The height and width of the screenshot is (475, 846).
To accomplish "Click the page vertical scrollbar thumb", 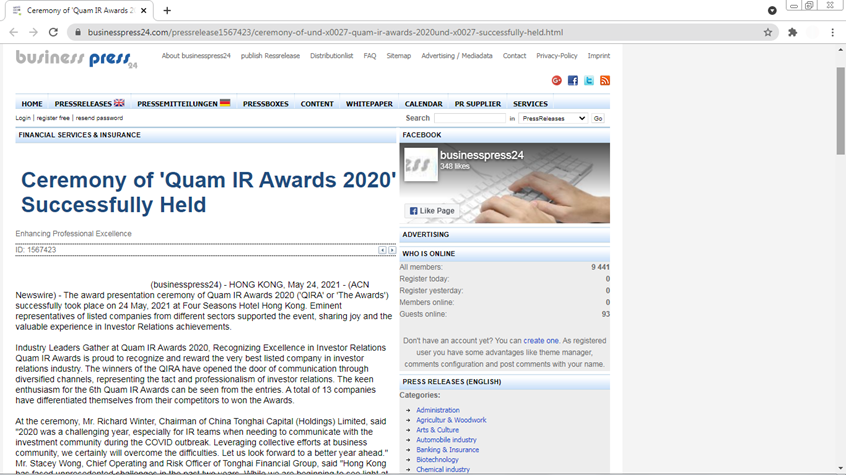I will coord(841,111).
